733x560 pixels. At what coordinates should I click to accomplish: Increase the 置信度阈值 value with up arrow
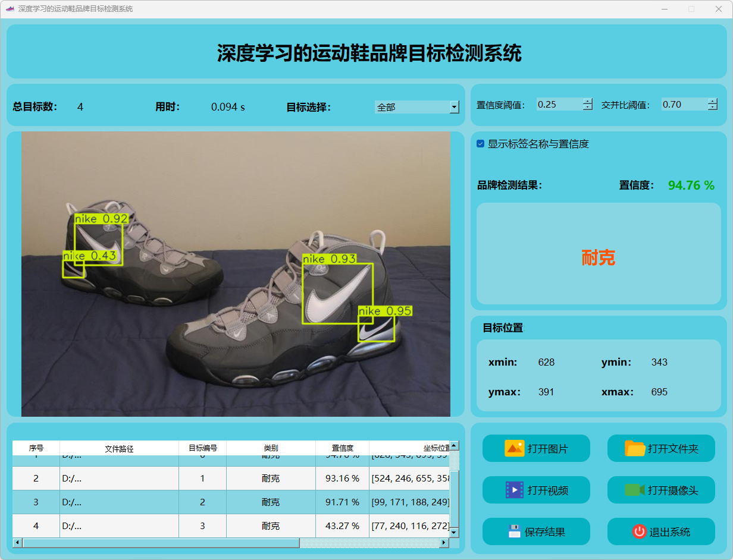tap(588, 101)
